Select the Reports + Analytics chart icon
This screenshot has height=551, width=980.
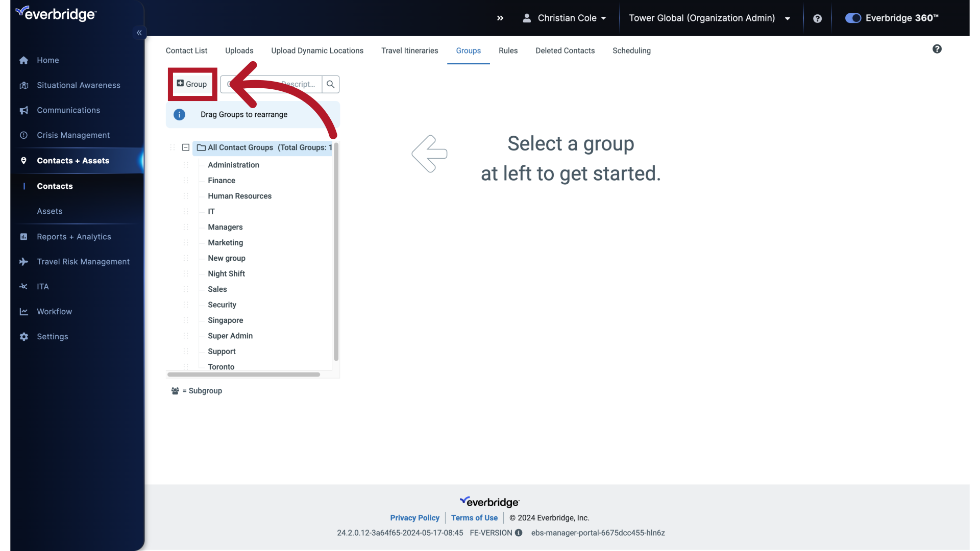(x=23, y=237)
